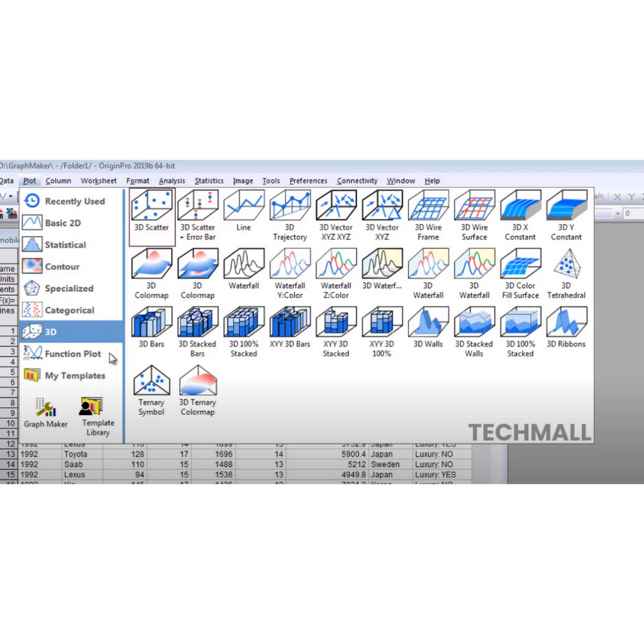Choose the 3D Walls plot icon
This screenshot has height=644, width=644.
tap(428, 322)
